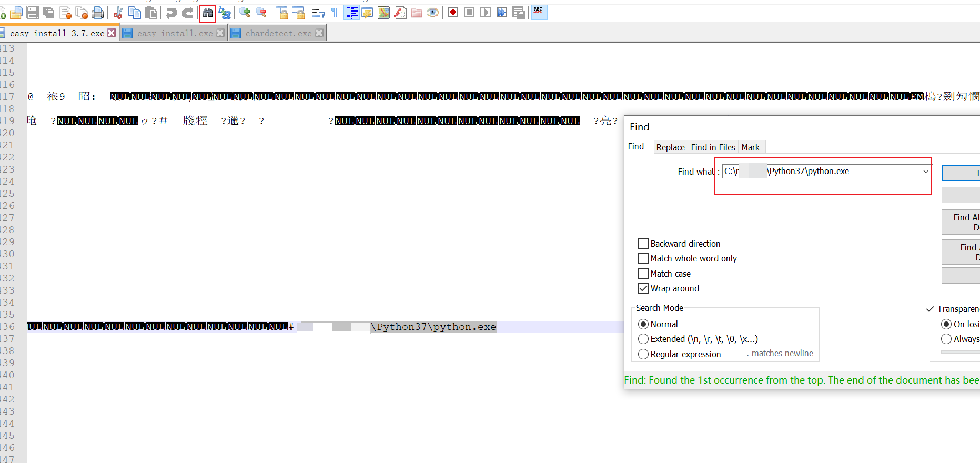This screenshot has width=980, height=463.
Task: Click the Redo arrow icon
Action: 188,13
